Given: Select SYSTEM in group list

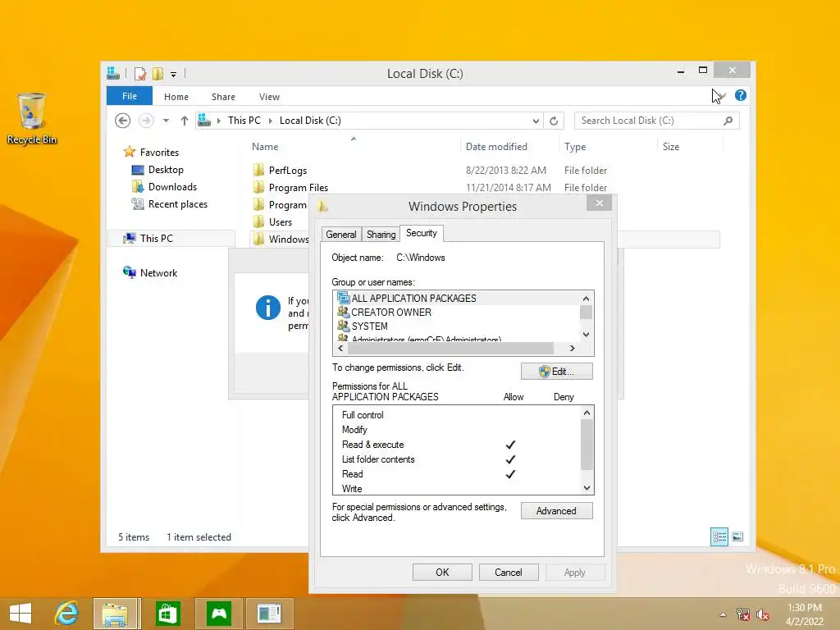Looking at the screenshot, I should pyautogui.click(x=369, y=326).
